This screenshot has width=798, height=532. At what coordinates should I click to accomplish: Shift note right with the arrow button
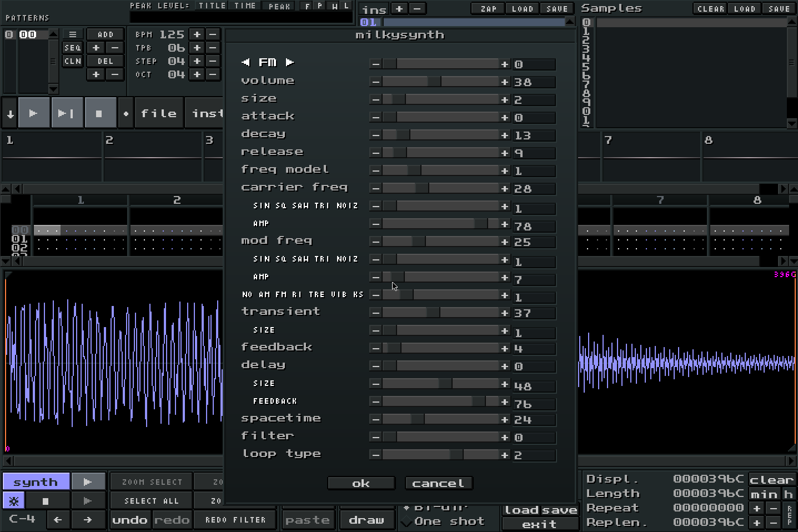[x=87, y=520]
